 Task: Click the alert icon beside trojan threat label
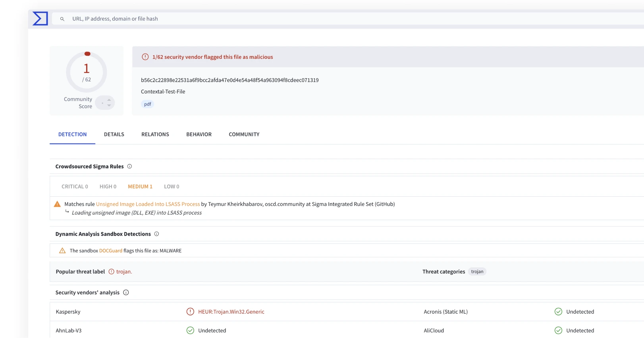(112, 272)
